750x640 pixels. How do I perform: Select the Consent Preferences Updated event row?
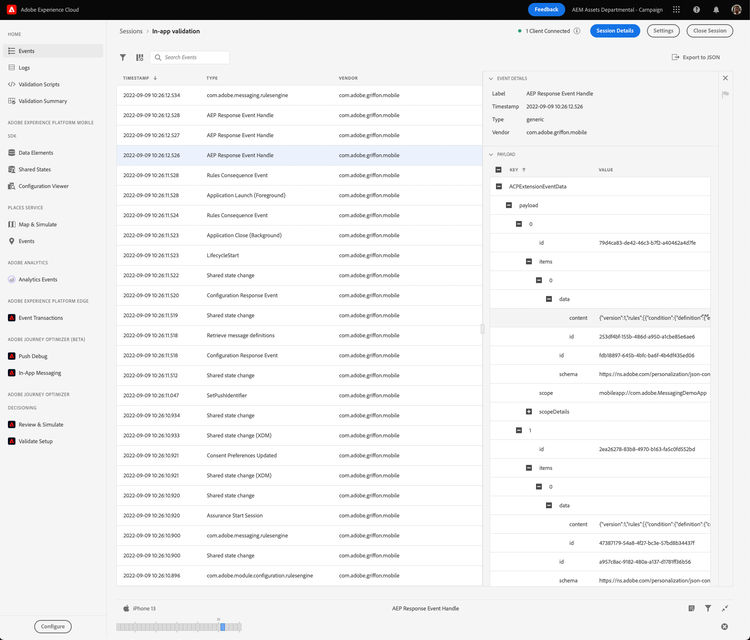tap(299, 456)
